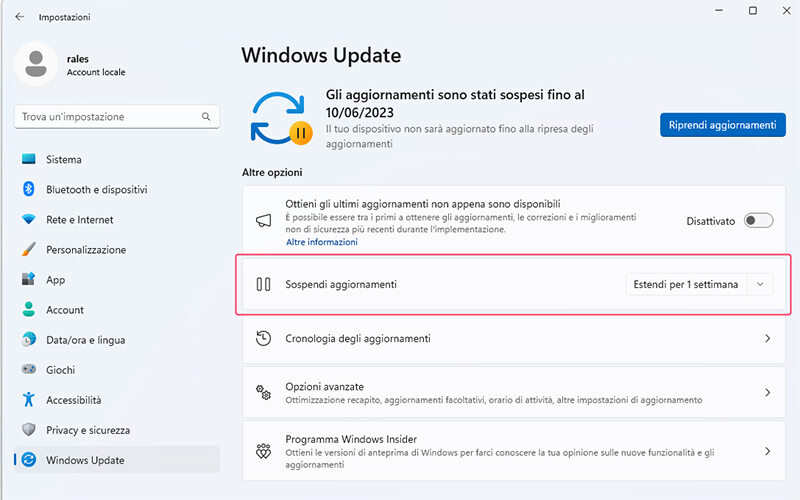Screen dimensions: 800x500
Task: Go to Rete e Internet settings
Action: (117, 219)
